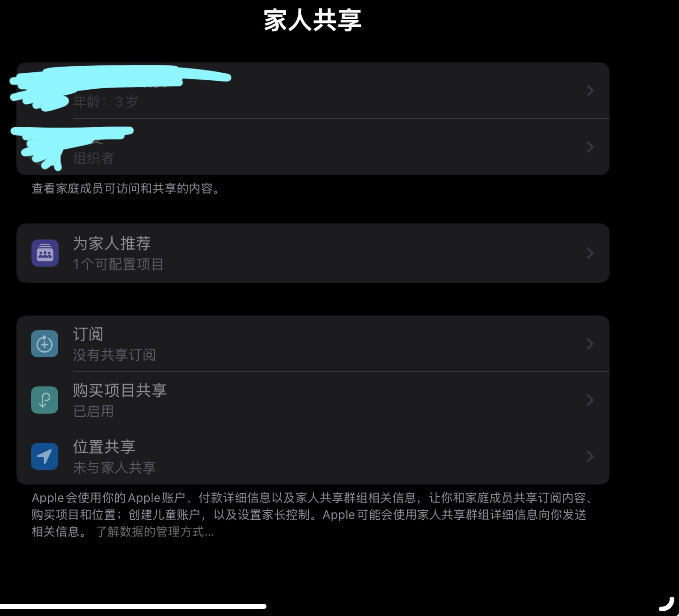Tap the 位置共享 location arrow icon
Screen dimensions: 679x616
[45, 456]
